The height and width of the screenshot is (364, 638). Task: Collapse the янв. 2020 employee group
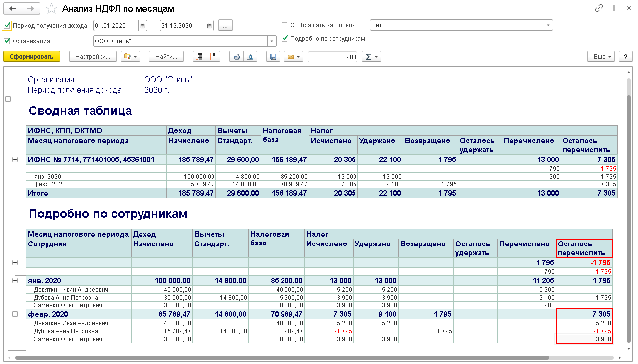tap(15, 281)
